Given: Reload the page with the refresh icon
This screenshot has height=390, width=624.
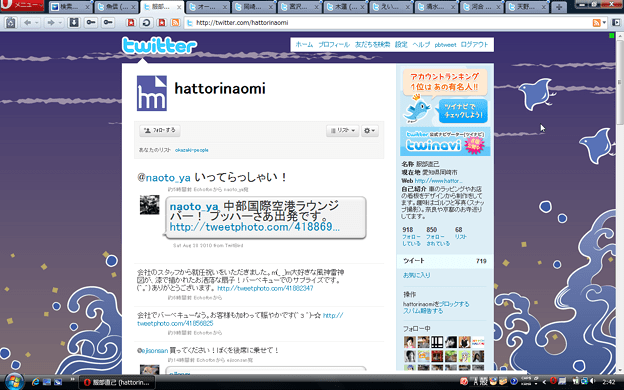Looking at the screenshot, I should point(146,23).
